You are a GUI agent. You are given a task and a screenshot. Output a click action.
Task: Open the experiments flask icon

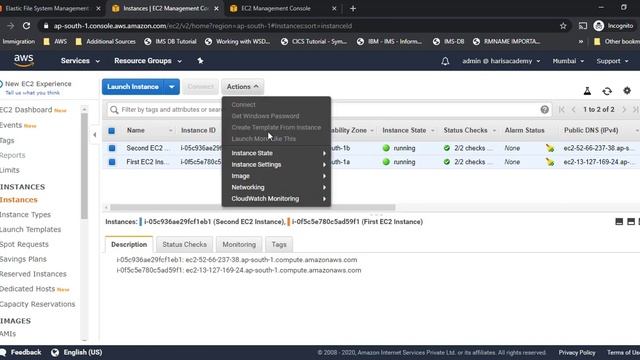point(587,91)
